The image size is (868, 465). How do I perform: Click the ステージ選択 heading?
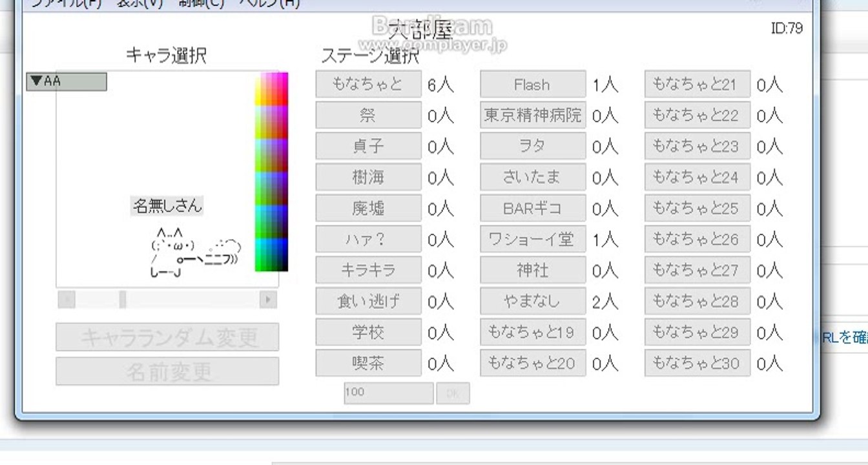click(x=370, y=56)
